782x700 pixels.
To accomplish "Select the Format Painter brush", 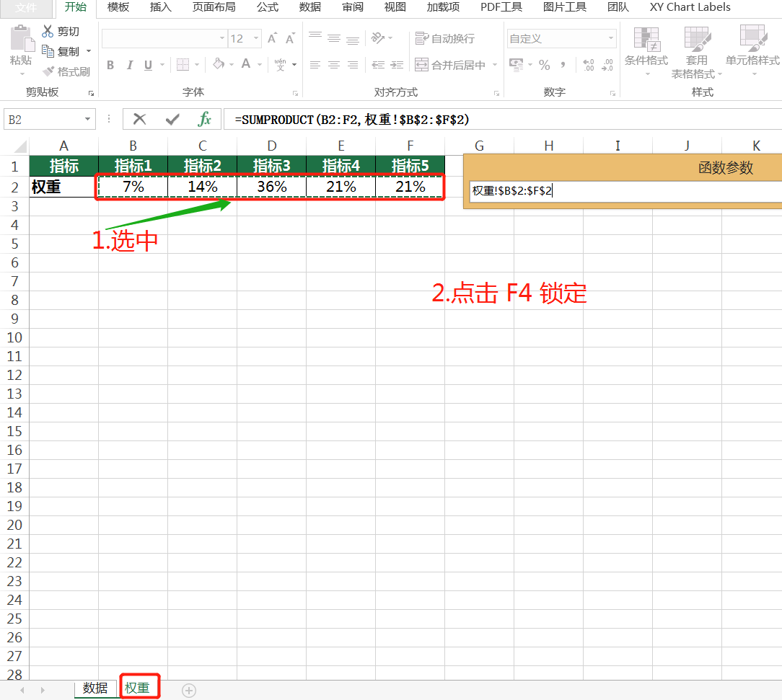I will click(48, 71).
